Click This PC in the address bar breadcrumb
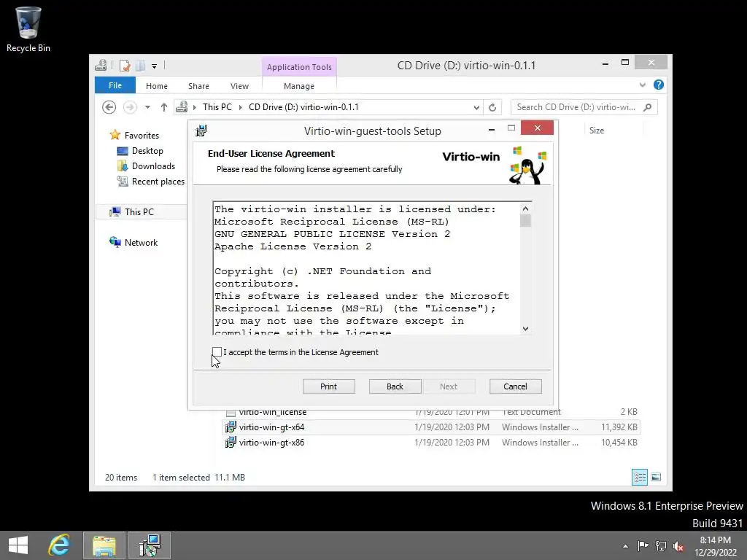 point(217,107)
